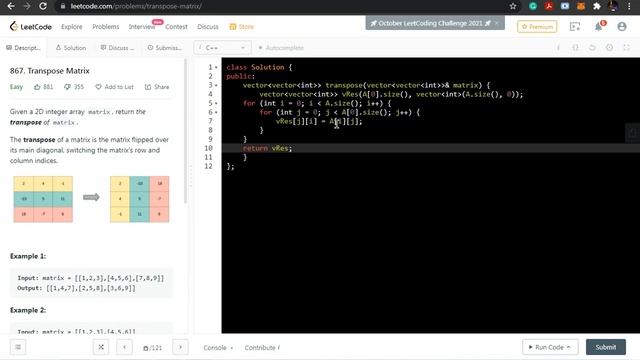640x360 pixels.
Task: Open notifications bell
Action: [x=598, y=27]
